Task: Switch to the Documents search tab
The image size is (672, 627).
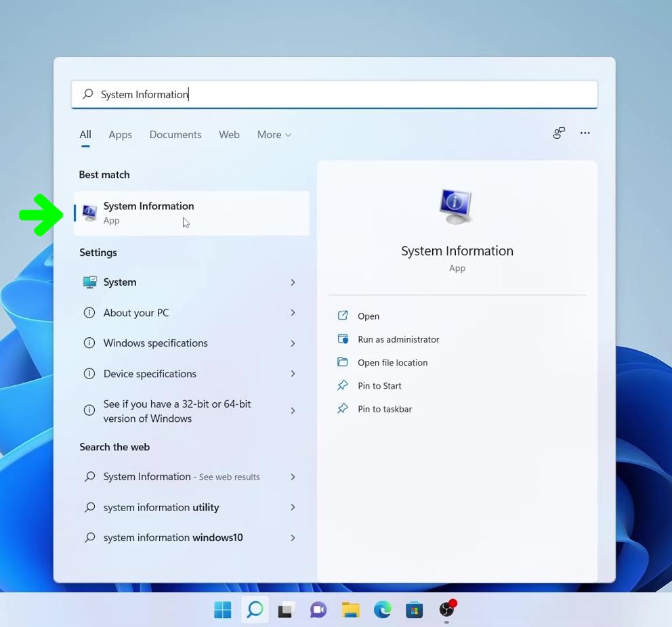Action: [x=175, y=134]
